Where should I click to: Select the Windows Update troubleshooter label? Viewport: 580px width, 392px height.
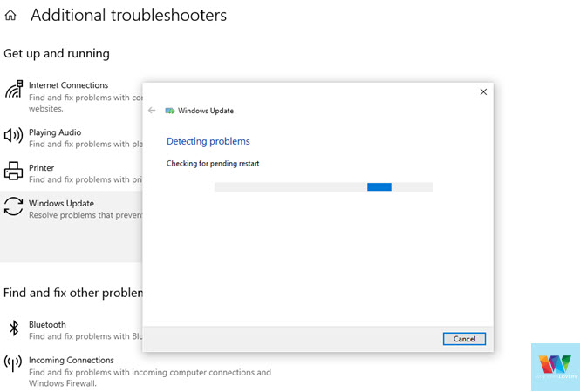coord(61,204)
